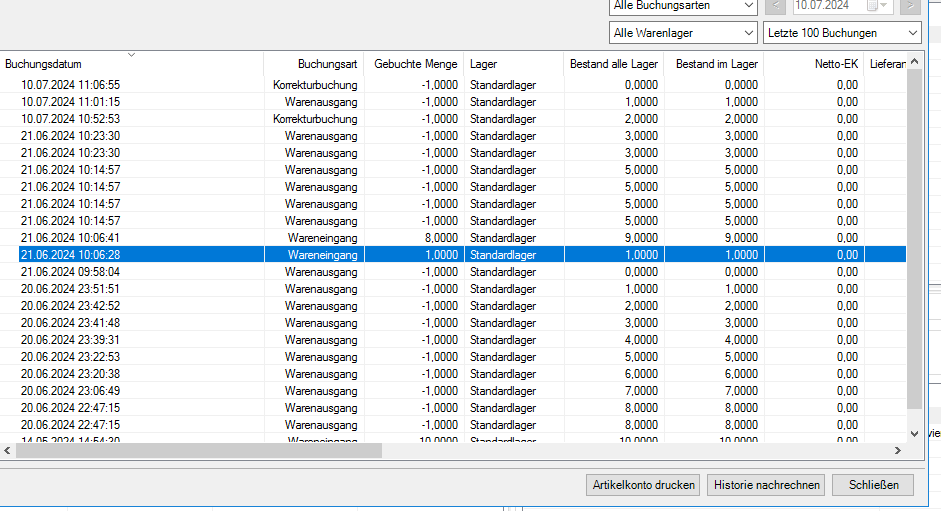Click the previous date arrow button

[777, 6]
